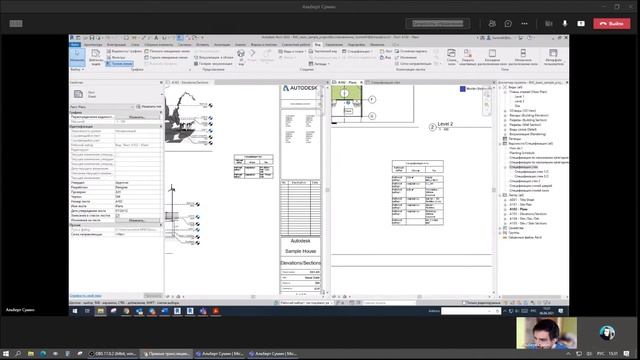640x360 pixels.
Task: Open the blue File tab in Revit
Action: click(x=75, y=44)
